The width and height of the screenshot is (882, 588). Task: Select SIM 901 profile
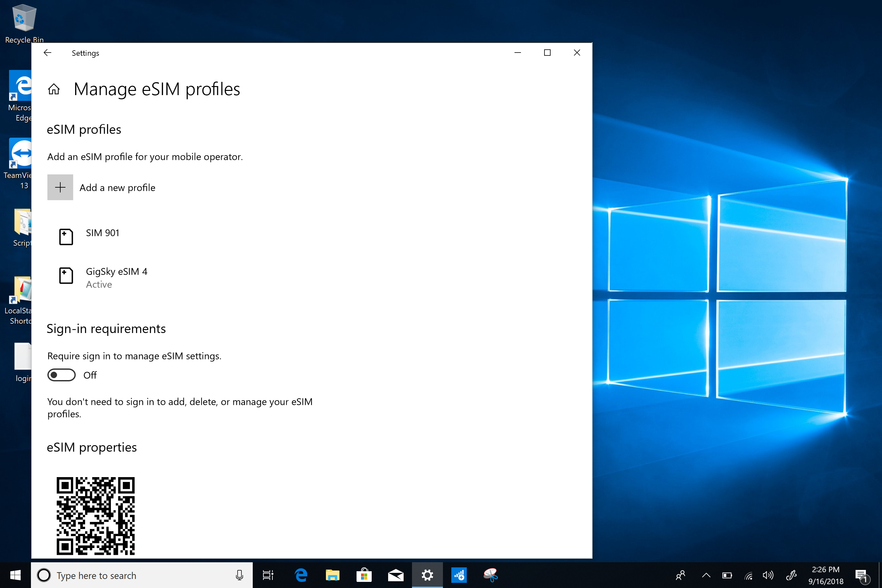103,232
